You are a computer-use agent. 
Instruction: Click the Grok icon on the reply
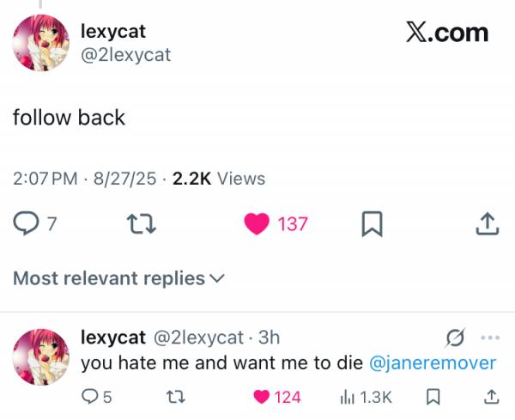456,338
